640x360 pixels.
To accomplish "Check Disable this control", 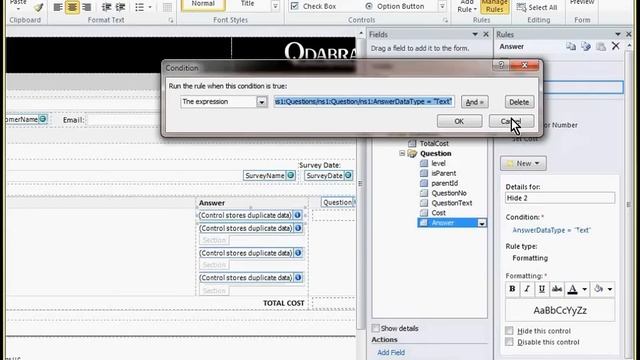I will 509,342.
